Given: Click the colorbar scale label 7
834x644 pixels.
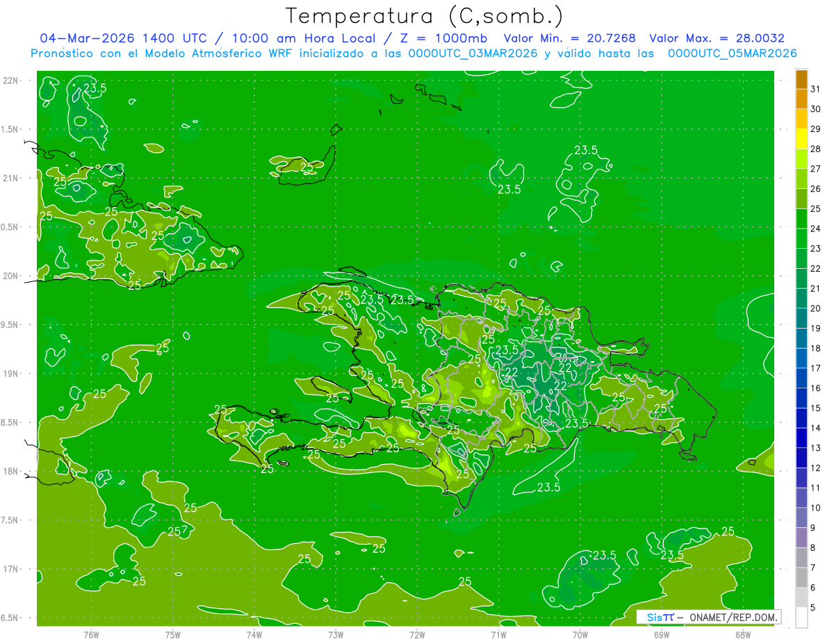Looking at the screenshot, I should [813, 568].
